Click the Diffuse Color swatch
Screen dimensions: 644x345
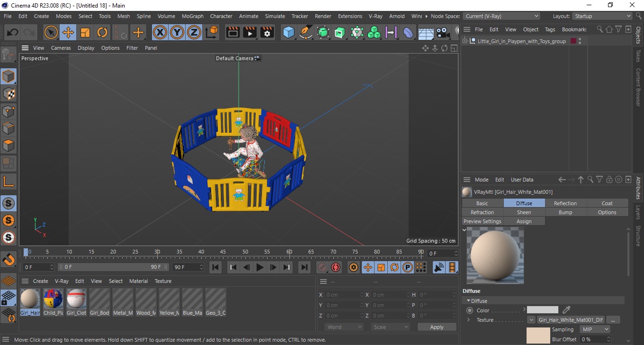543,310
